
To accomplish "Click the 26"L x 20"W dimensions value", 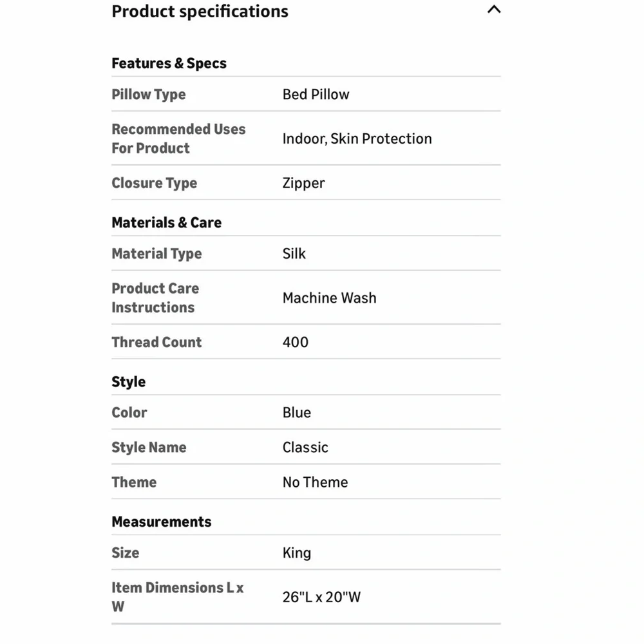I will coord(321,597).
